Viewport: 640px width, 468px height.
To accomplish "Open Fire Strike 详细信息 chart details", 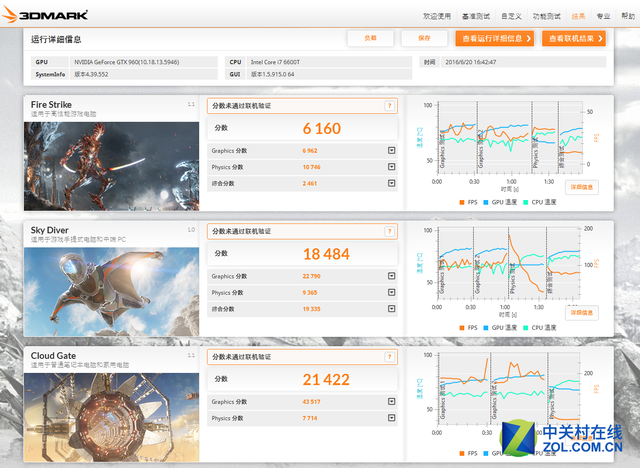I will [582, 187].
